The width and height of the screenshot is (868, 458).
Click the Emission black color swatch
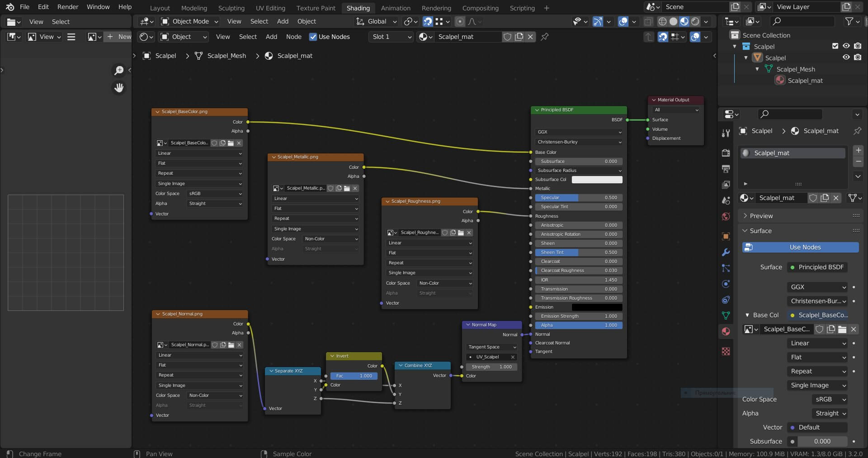[x=597, y=307]
